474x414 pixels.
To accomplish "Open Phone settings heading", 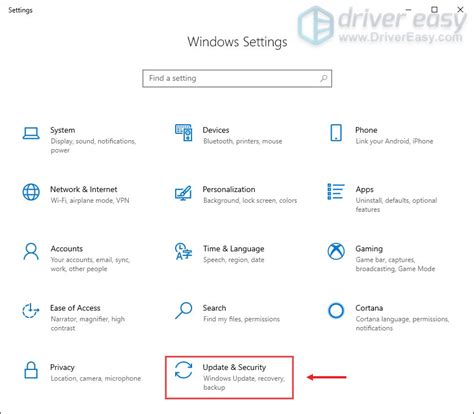I will (x=366, y=130).
